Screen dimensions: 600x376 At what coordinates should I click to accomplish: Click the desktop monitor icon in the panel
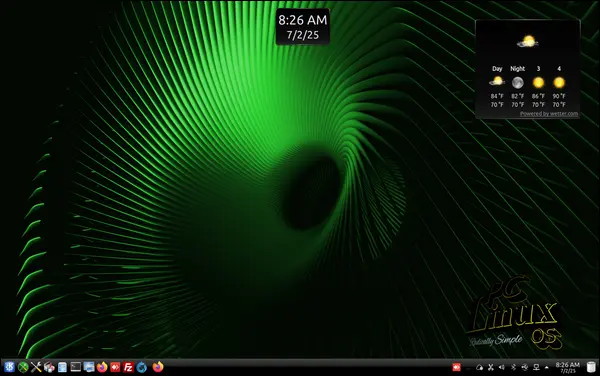coord(89,367)
